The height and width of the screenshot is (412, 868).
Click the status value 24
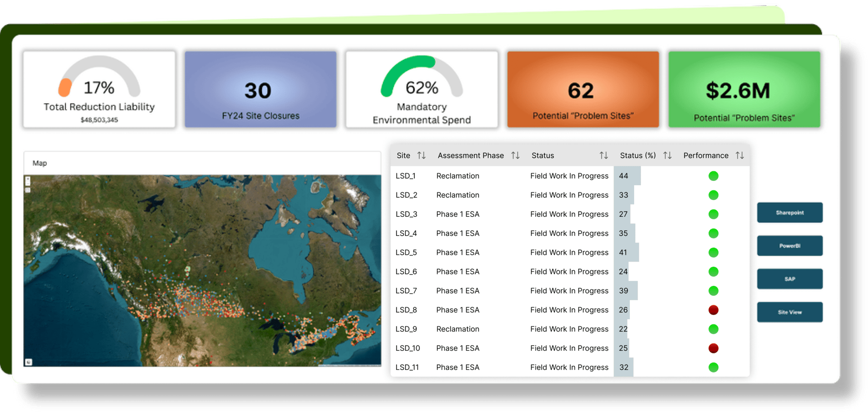tap(624, 271)
